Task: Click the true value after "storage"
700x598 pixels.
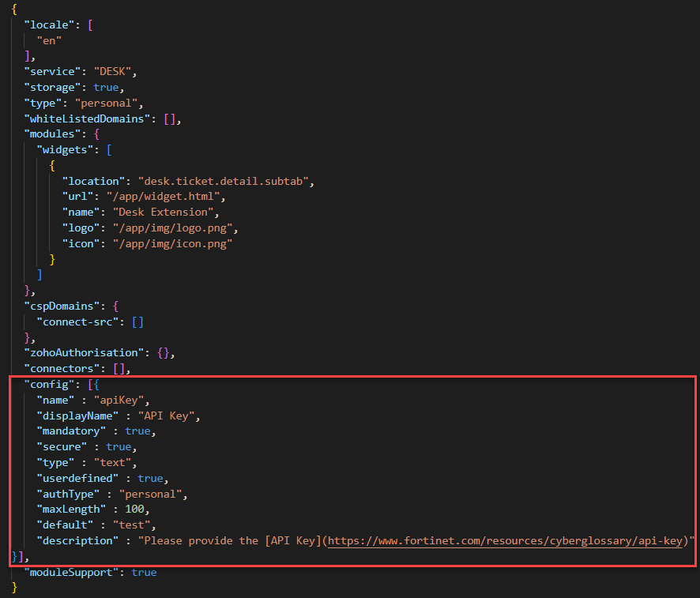Action: pyautogui.click(x=106, y=87)
